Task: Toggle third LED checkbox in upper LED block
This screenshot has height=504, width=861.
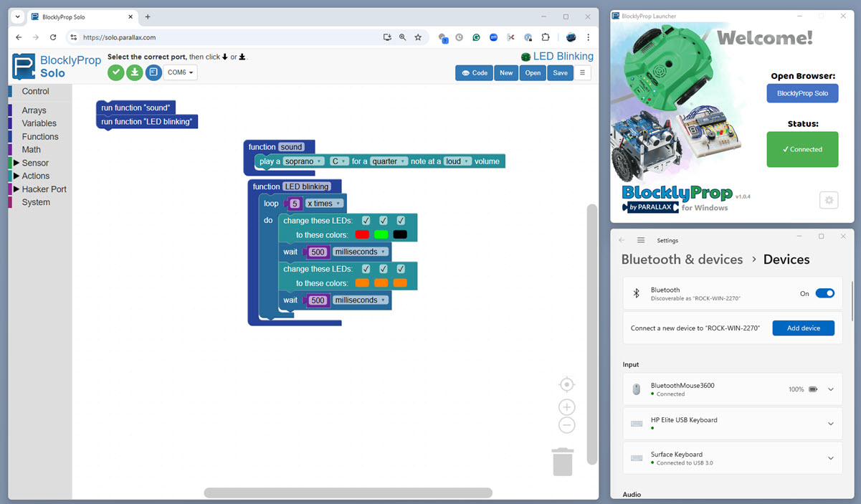Action: pyautogui.click(x=401, y=220)
